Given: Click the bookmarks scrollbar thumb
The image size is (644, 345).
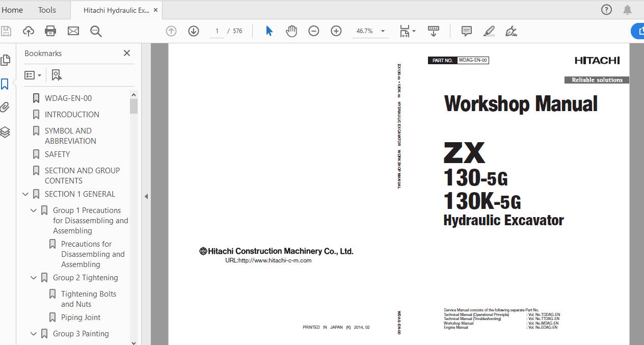Looking at the screenshot, I should [133, 106].
